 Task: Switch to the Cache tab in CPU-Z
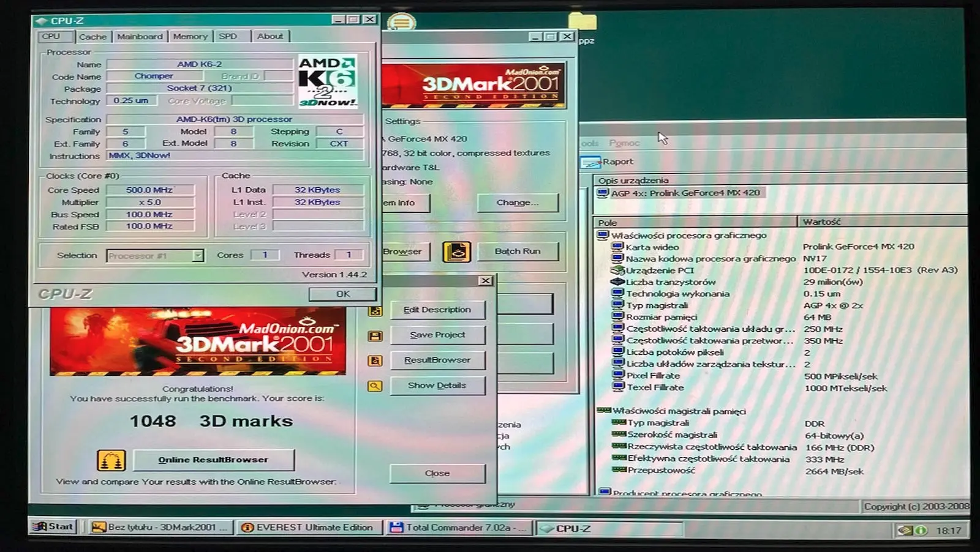point(92,37)
